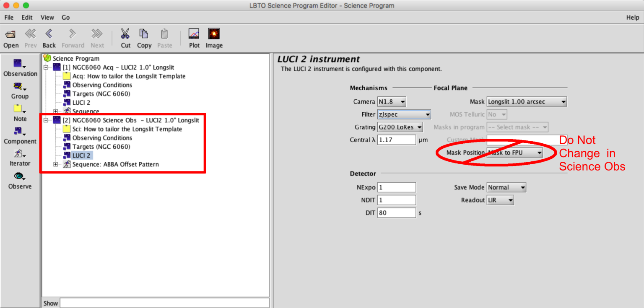Click the Observation sidebar icon
The image size is (644, 308).
click(19, 63)
